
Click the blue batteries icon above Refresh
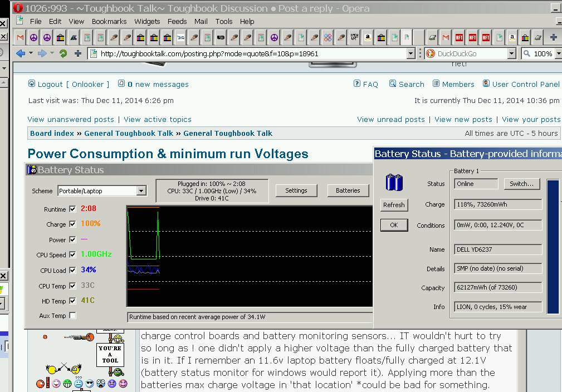coord(394,182)
